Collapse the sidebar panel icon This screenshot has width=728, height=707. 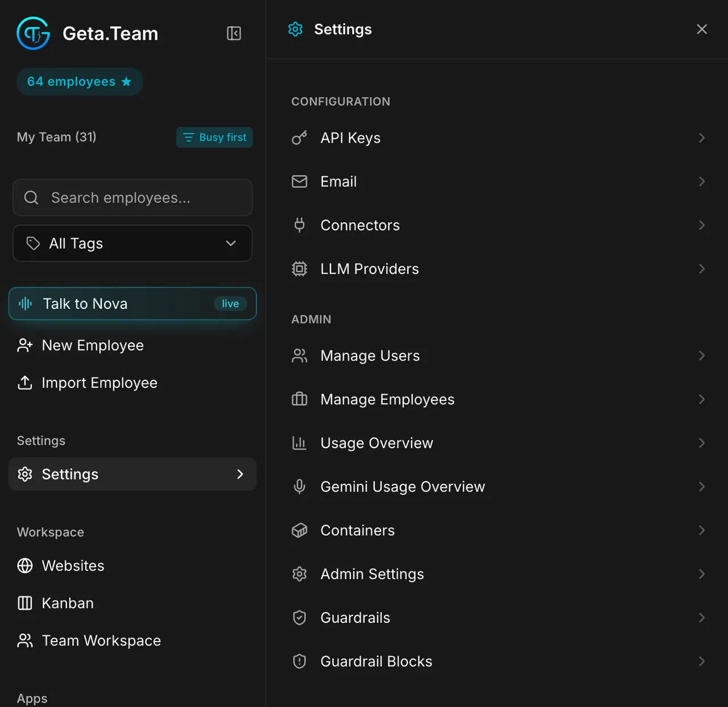(234, 34)
